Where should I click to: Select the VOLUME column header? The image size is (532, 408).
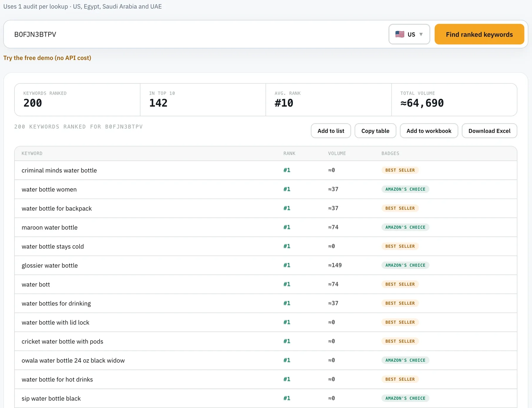tap(337, 153)
